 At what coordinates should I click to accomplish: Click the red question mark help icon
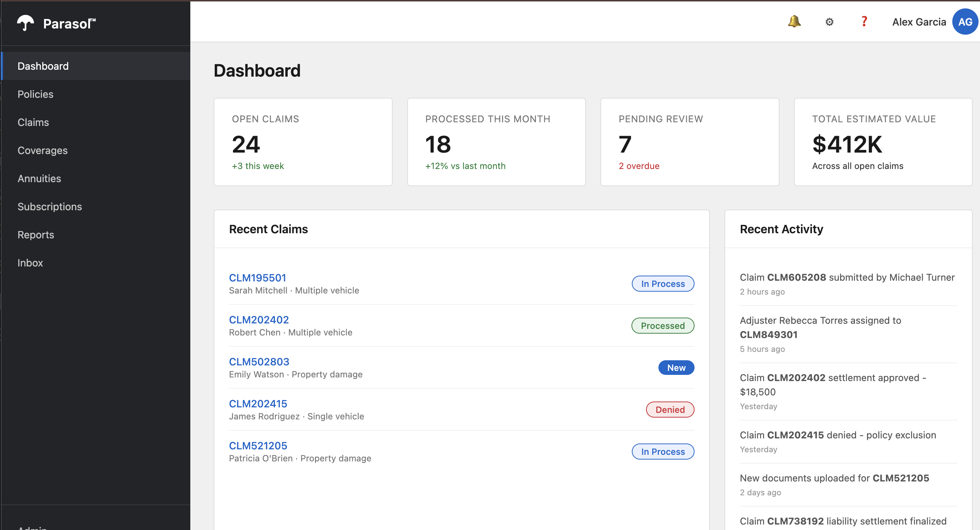tap(864, 22)
